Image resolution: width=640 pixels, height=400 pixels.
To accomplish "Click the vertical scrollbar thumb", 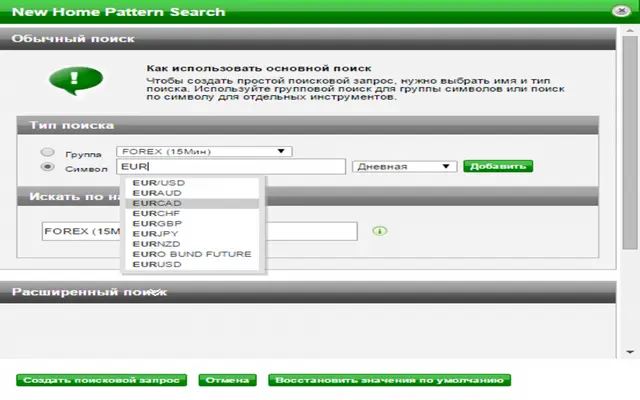I will tap(630, 143).
